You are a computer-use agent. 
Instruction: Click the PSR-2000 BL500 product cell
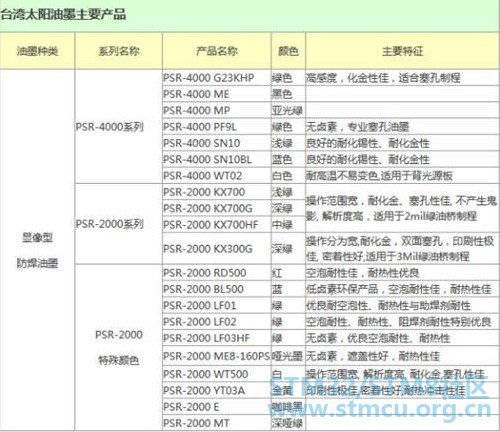click(x=217, y=289)
